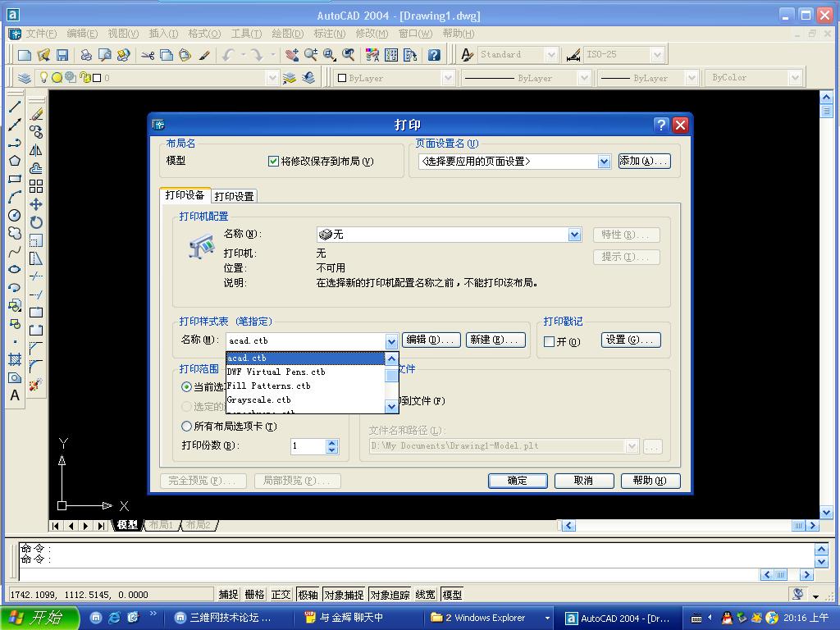This screenshot has width=840, height=630.
Task: Click the Save icon in toolbar
Action: tap(62, 55)
